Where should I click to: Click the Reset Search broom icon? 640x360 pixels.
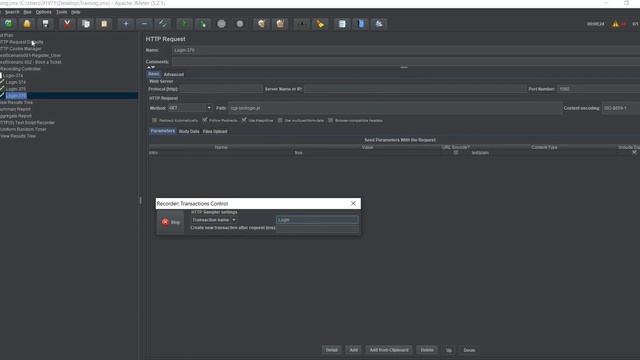(x=320, y=24)
